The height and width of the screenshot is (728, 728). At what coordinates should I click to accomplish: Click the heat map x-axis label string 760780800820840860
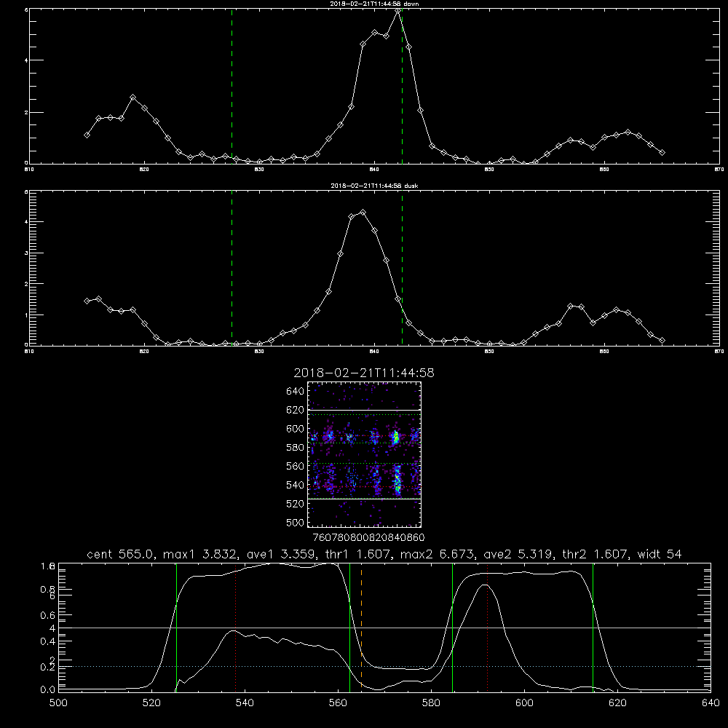[368, 538]
